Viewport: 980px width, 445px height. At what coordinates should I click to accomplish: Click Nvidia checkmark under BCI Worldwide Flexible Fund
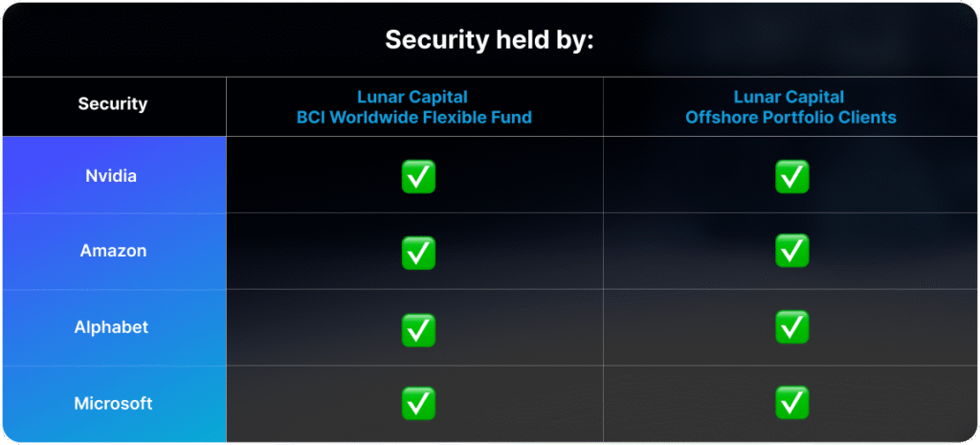click(x=418, y=176)
